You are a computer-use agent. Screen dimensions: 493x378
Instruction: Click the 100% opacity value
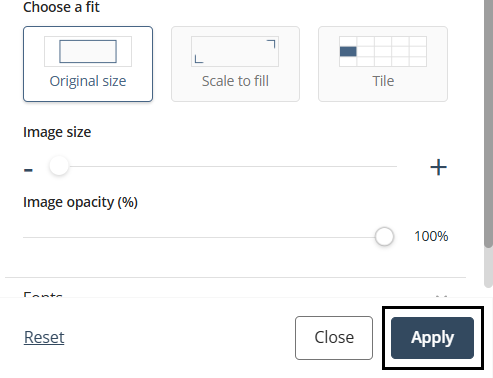(431, 236)
